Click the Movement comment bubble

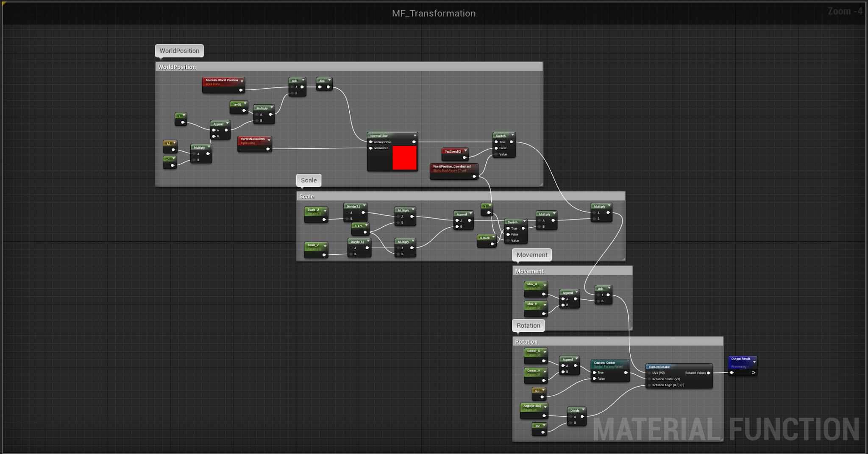click(x=532, y=255)
